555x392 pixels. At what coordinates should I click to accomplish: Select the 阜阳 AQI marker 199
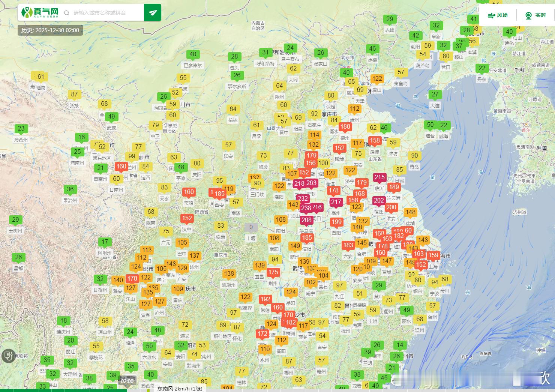(x=337, y=222)
